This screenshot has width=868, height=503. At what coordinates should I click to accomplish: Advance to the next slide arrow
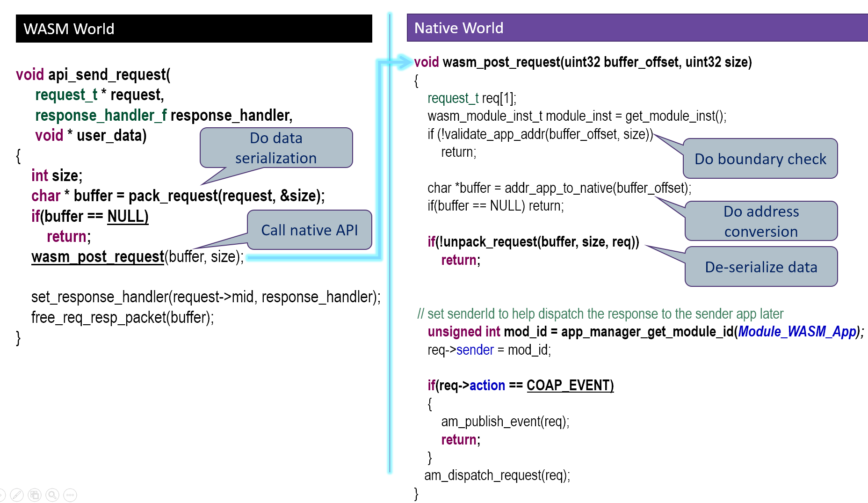tap(1, 495)
